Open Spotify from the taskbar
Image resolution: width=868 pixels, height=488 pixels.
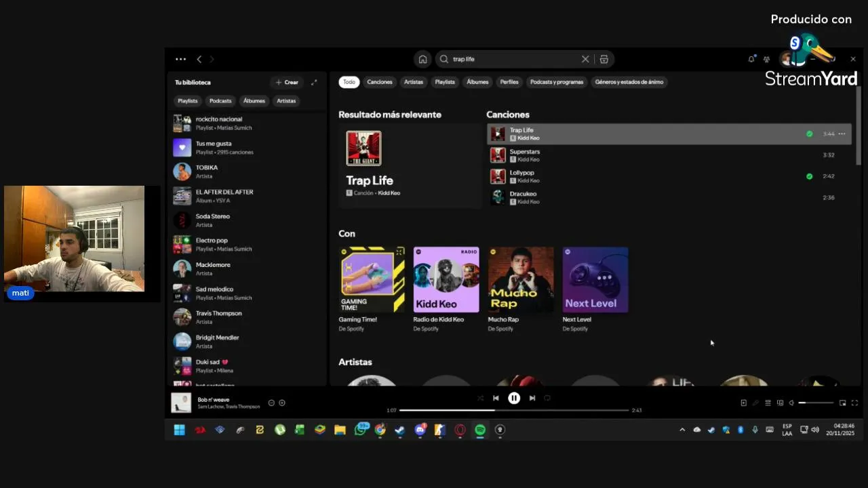[480, 430]
